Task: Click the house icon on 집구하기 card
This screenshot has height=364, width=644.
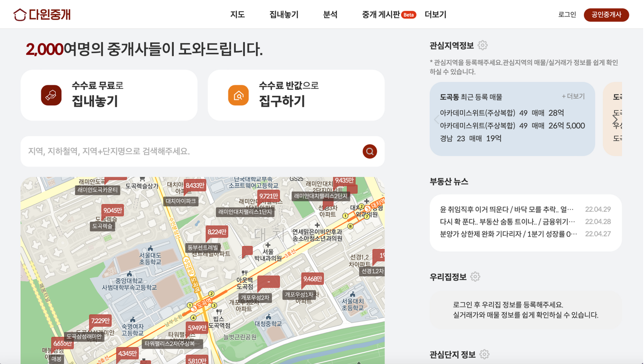Action: pos(238,95)
